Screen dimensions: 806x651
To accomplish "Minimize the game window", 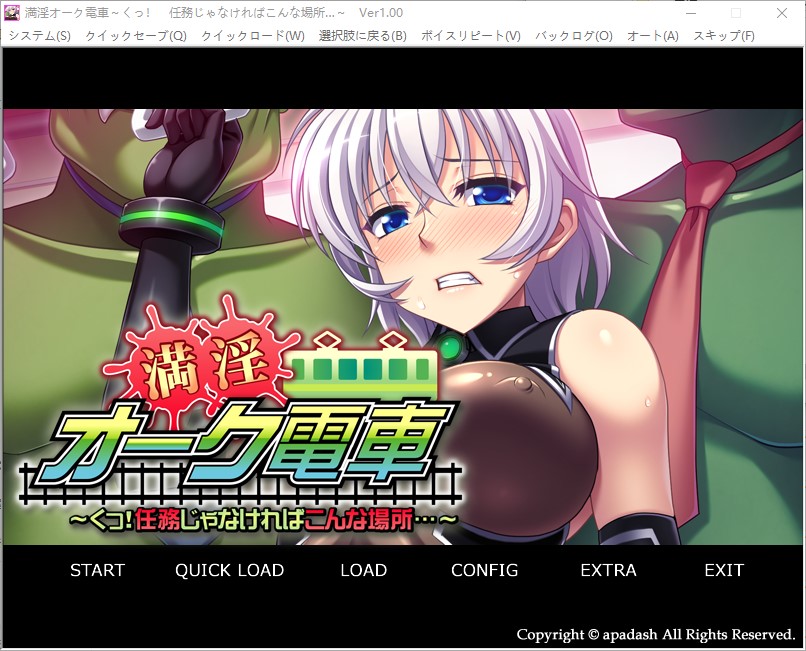I will tap(689, 12).
